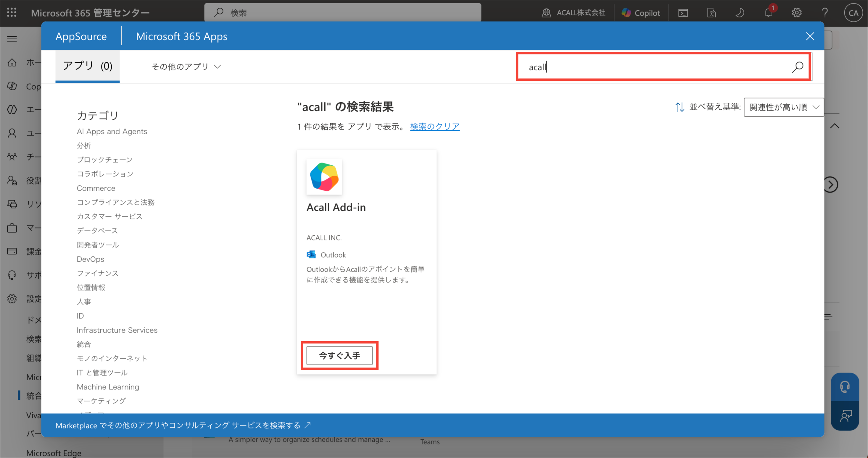Click the ACALL INC. publisher name

point(324,238)
